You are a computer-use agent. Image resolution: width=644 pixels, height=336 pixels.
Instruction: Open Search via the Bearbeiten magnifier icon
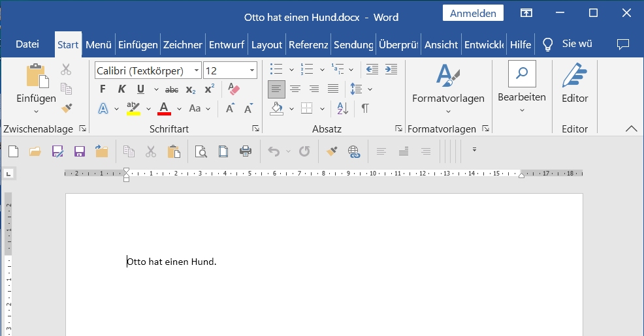coord(522,74)
